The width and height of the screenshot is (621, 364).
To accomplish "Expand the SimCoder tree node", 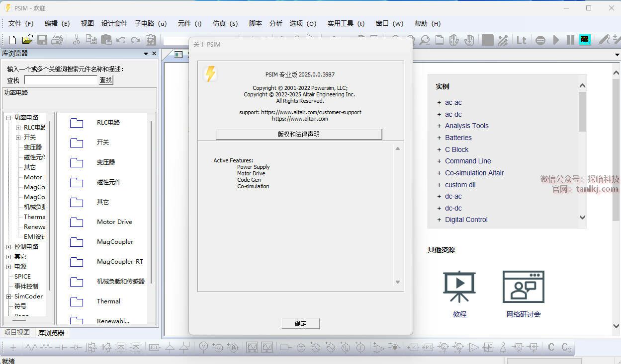I will (8, 296).
